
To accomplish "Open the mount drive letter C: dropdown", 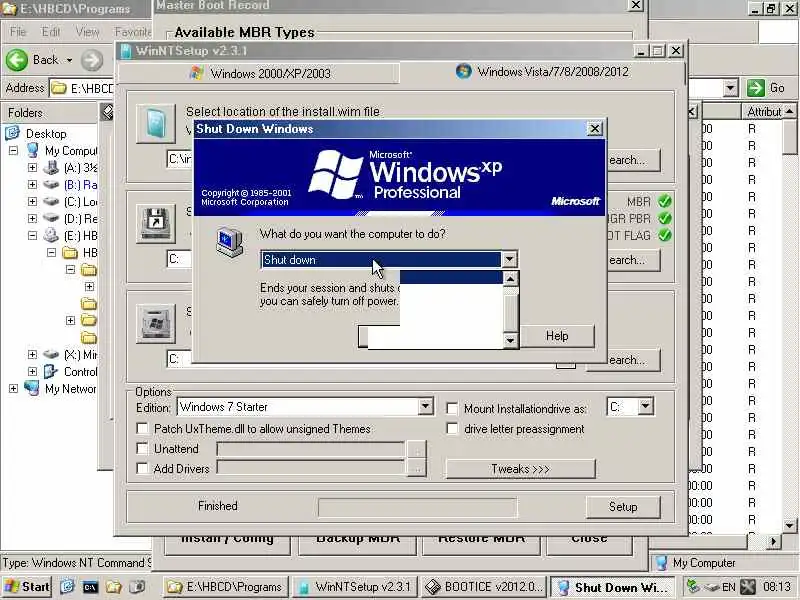I will pyautogui.click(x=645, y=407).
